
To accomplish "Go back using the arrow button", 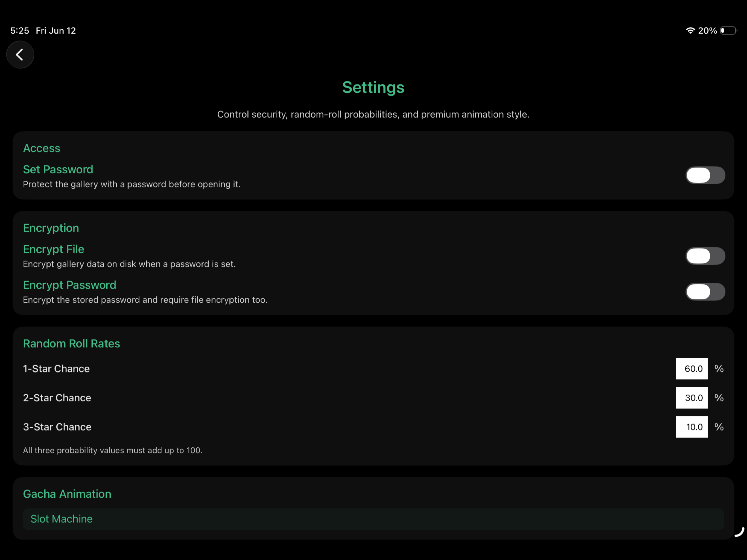I will (20, 54).
